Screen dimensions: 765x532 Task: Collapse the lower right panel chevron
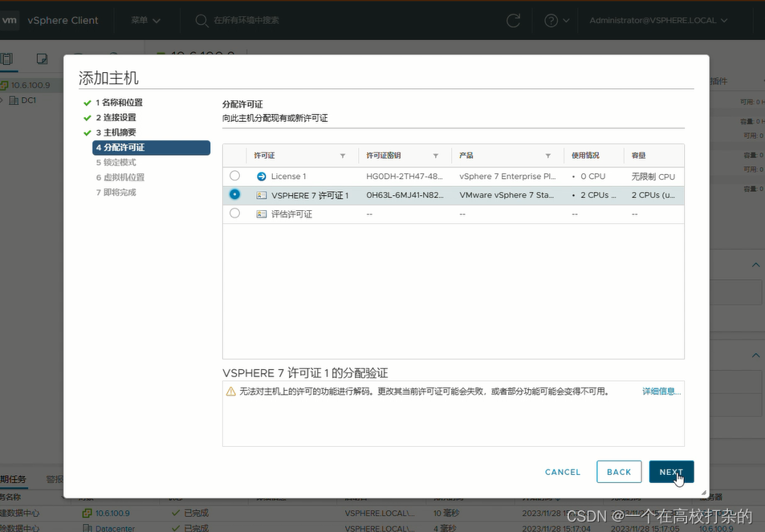click(x=755, y=355)
